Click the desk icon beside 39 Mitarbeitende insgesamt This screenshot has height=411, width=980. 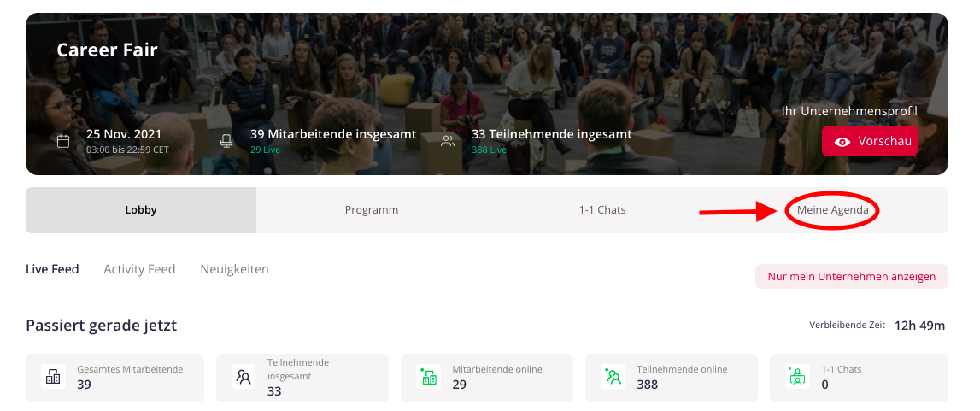pos(226,141)
